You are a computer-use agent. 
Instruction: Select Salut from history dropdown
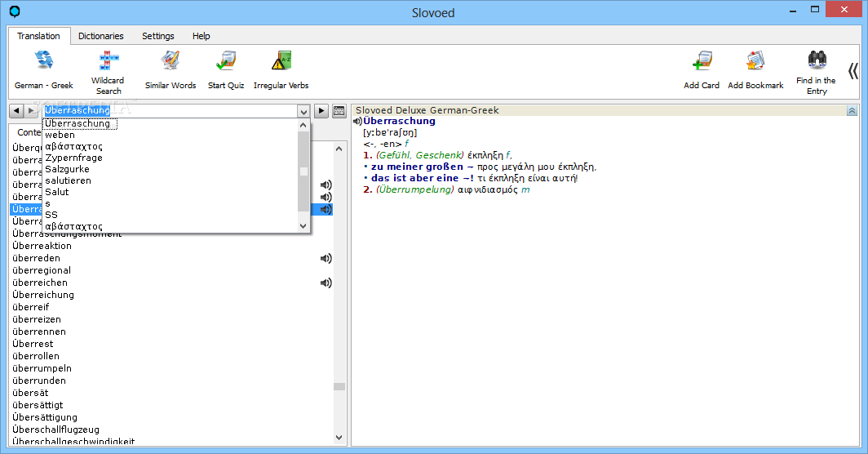(x=170, y=192)
